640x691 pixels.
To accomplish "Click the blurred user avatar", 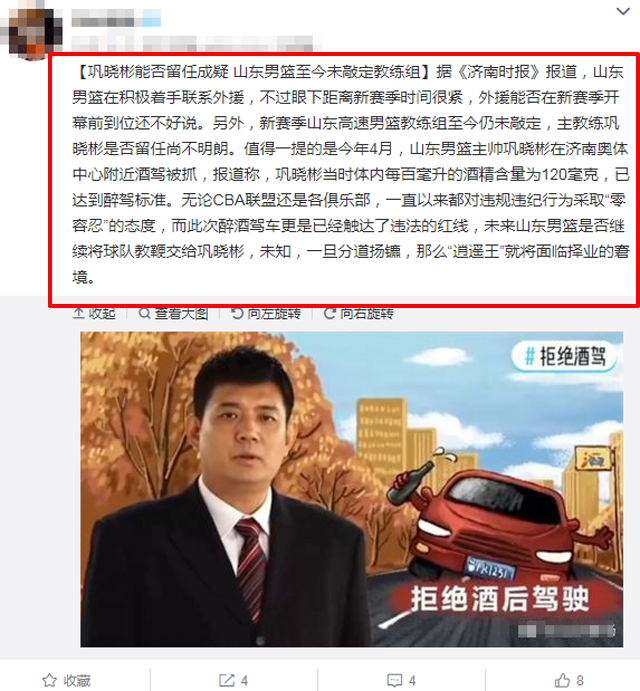I will coord(32,31).
